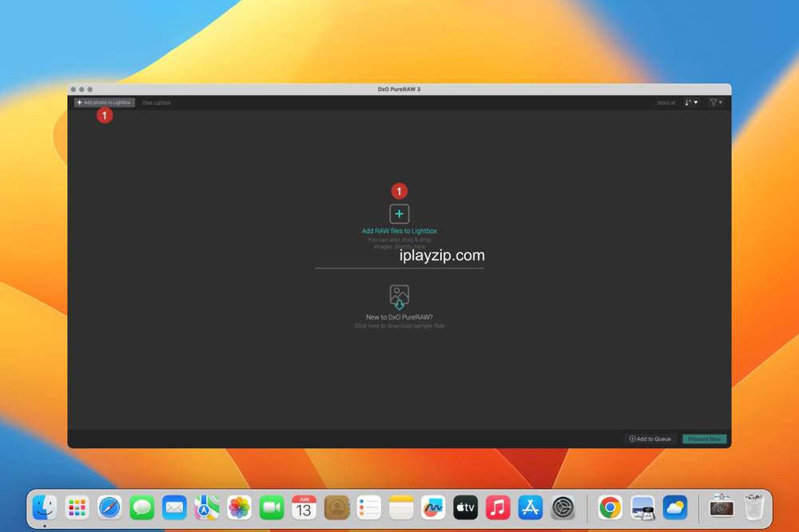799x532 pixels.
Task: Launch Safari from the dock
Action: coord(109,507)
